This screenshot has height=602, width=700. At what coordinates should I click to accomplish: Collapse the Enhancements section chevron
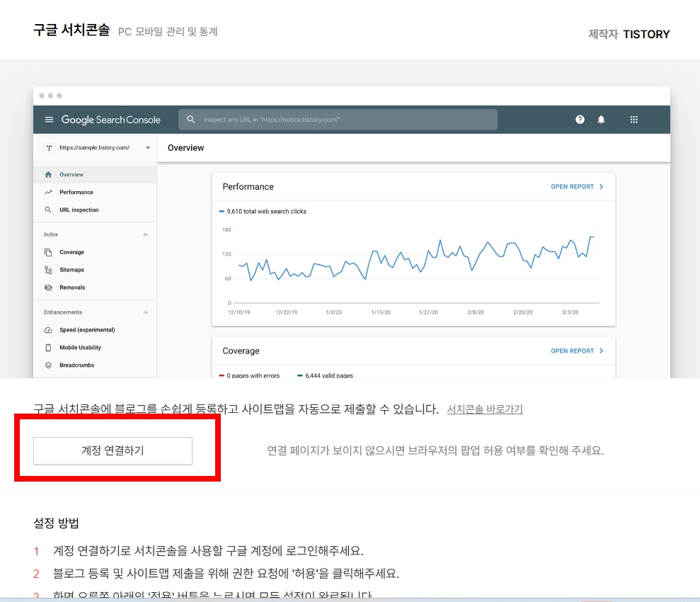(146, 312)
